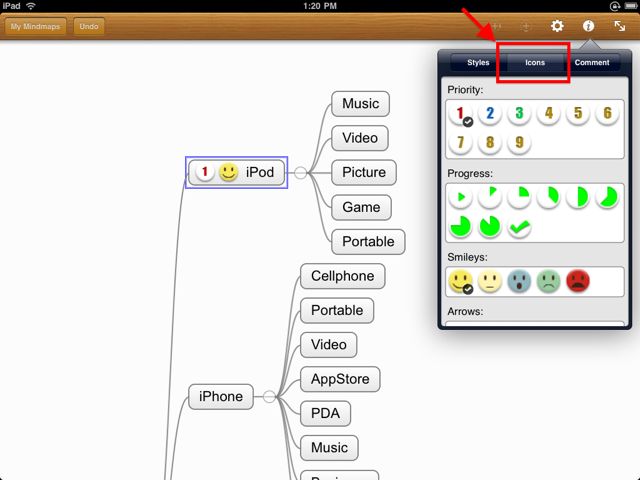Pick the green sad smiley
Screen dimensions: 640x480
tap(549, 281)
